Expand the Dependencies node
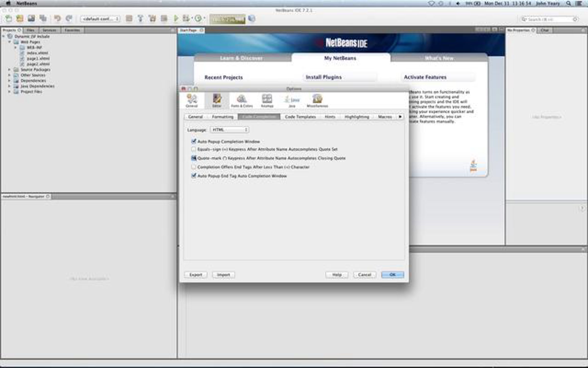The image size is (588, 368). click(10, 81)
